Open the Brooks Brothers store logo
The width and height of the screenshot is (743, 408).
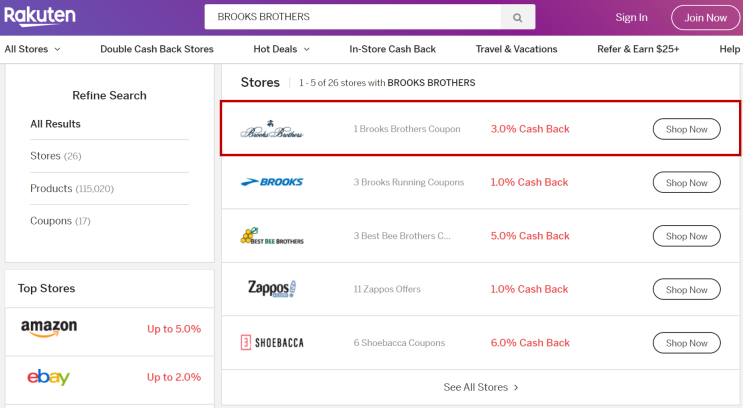coord(271,130)
